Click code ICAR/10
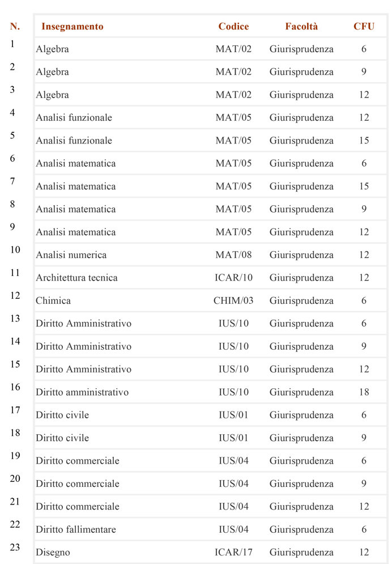 pyautogui.click(x=233, y=278)
